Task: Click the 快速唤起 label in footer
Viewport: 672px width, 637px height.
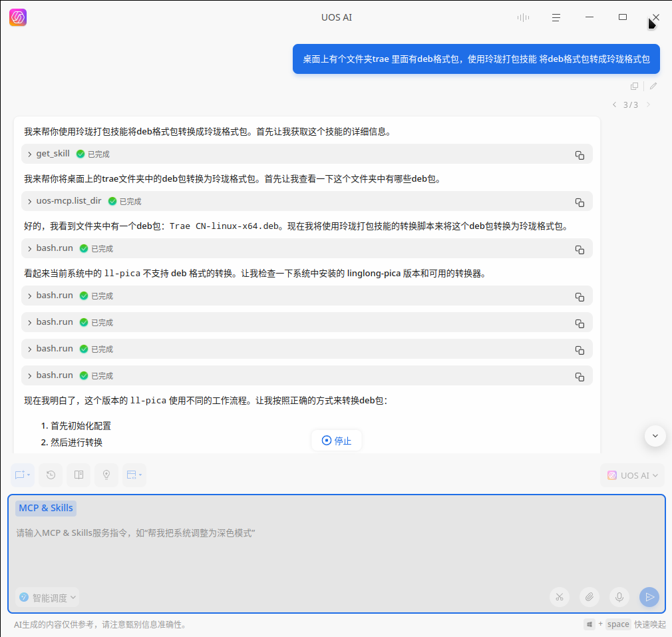Action: click(650, 624)
